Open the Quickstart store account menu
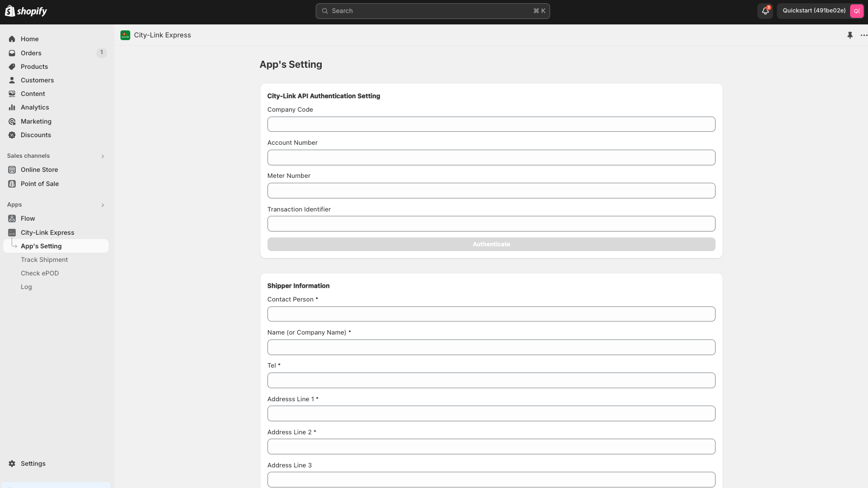 tap(820, 11)
